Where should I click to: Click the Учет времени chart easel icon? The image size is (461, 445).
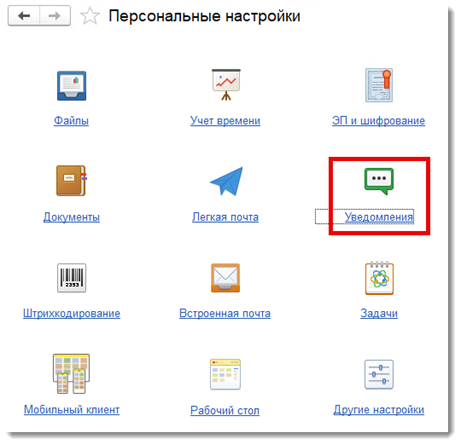pyautogui.click(x=226, y=84)
